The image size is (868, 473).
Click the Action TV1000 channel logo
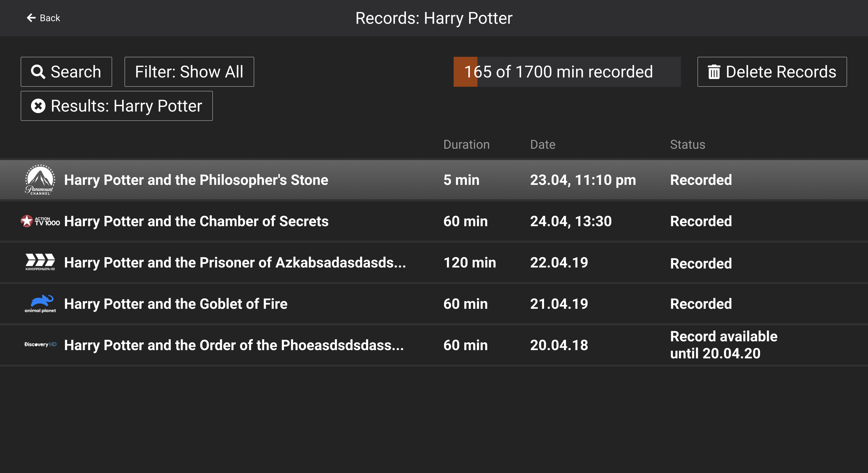pos(40,221)
